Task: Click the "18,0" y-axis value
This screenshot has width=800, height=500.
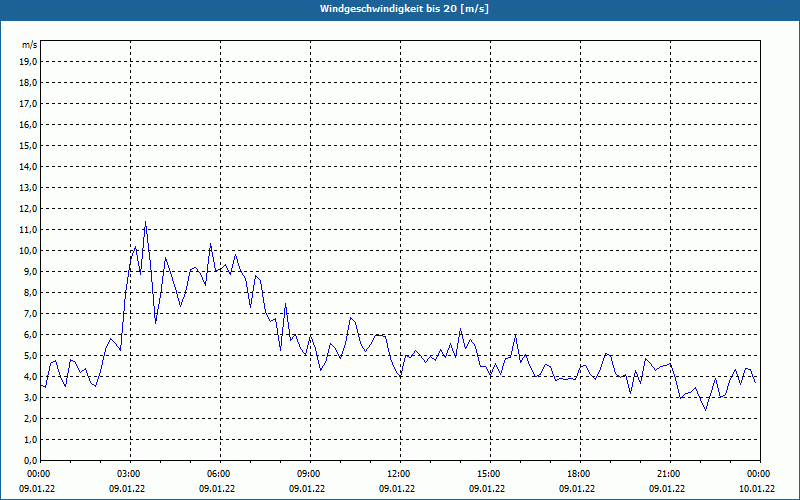Action: (x=28, y=83)
